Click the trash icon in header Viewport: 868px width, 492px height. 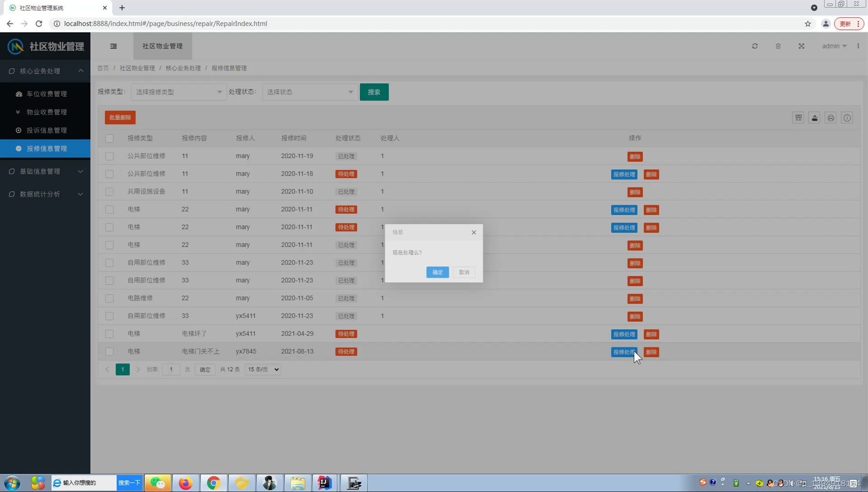778,46
